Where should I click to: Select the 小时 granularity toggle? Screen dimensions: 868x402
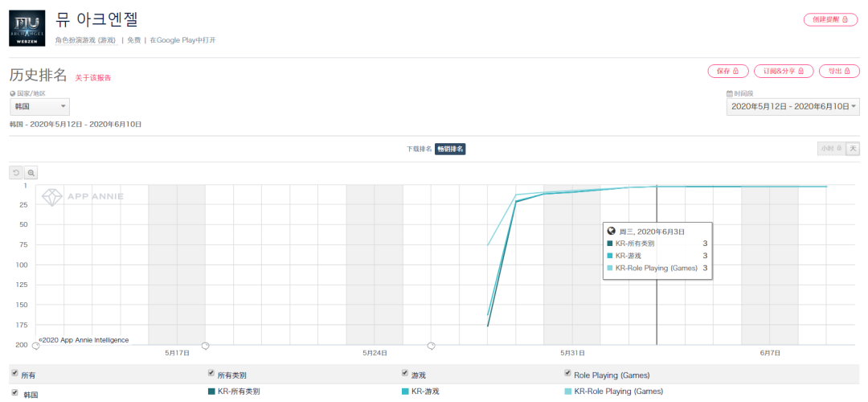tap(831, 149)
